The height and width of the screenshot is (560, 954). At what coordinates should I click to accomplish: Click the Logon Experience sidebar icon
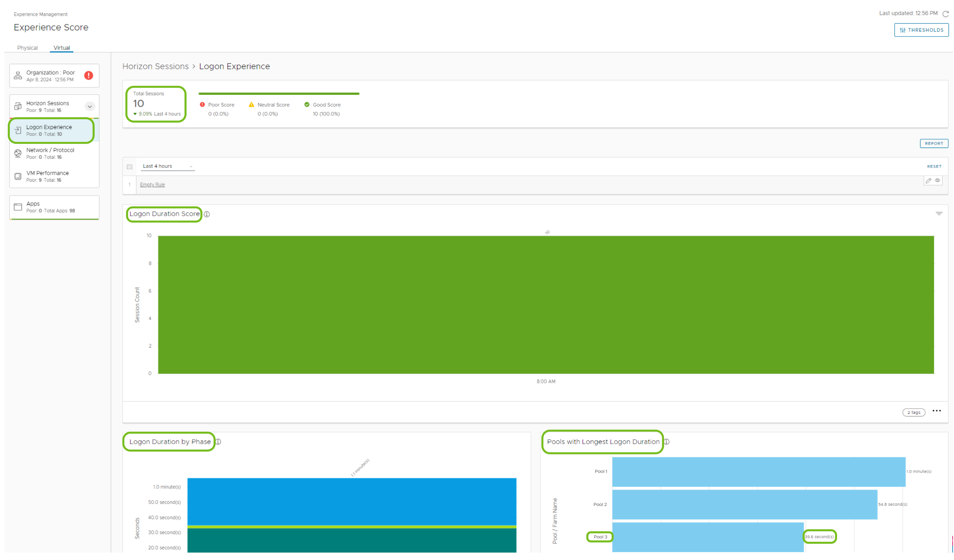19,129
